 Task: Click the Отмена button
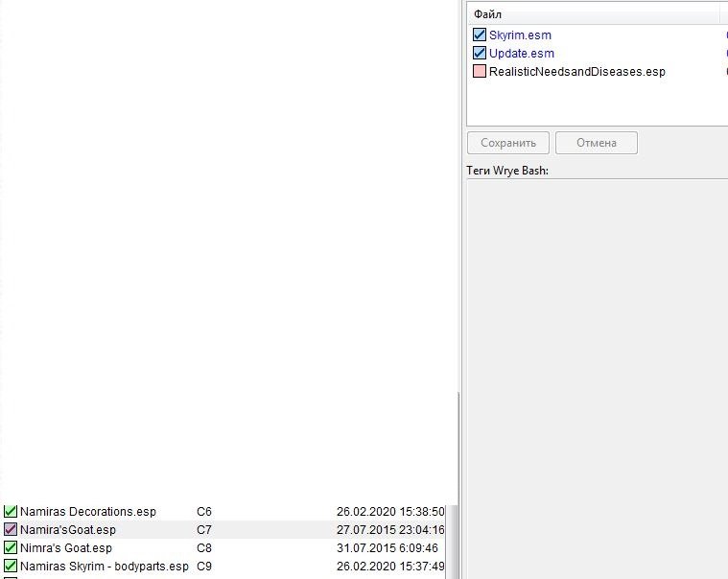(x=596, y=143)
